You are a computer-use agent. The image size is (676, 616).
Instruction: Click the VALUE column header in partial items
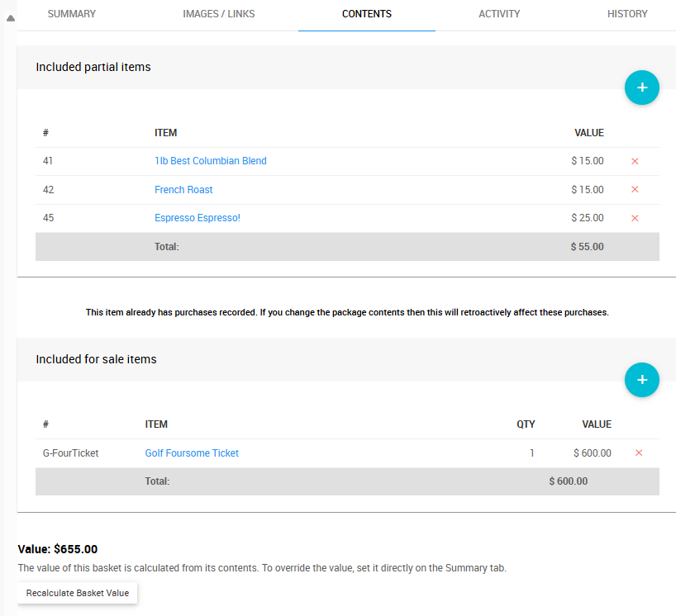588,133
